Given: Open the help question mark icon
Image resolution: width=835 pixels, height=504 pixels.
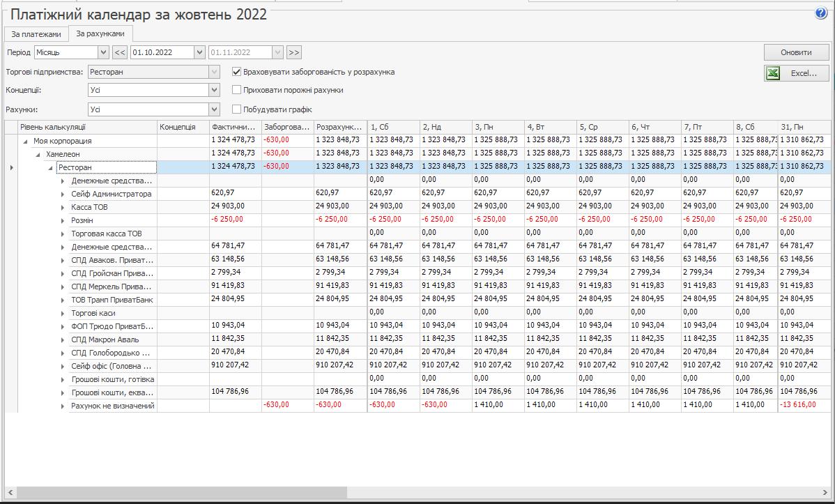Looking at the screenshot, I should (820, 13).
